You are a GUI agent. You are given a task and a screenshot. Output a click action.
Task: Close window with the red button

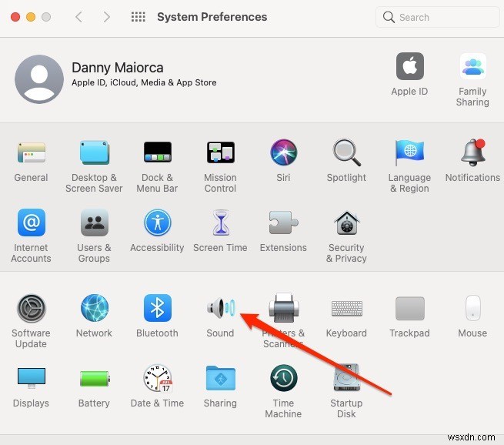point(15,17)
